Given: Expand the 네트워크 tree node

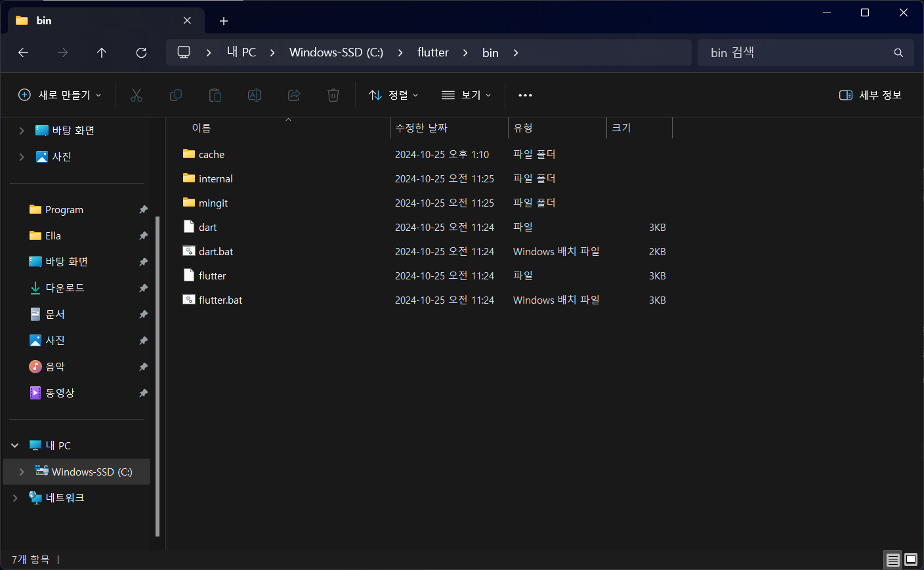Looking at the screenshot, I should pos(15,498).
